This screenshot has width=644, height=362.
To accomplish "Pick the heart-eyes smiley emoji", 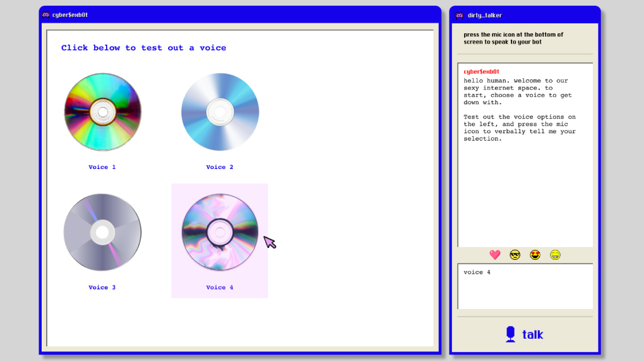I will [x=535, y=255].
